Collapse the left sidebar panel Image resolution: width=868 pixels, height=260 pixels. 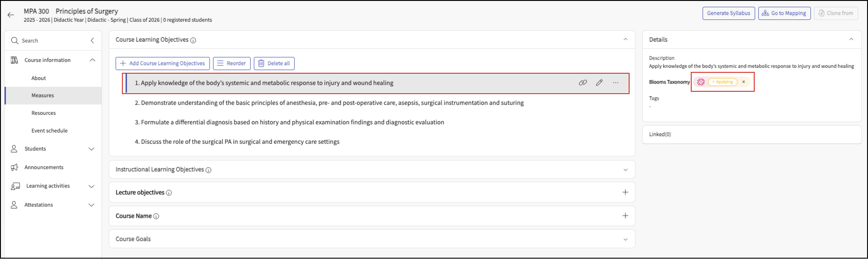tap(92, 41)
